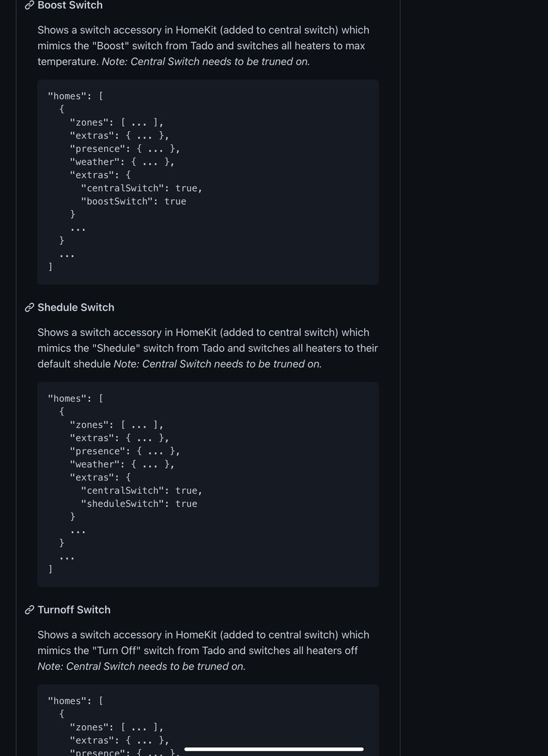
Task: Tap the home indicator bar at the bottom
Action: [x=274, y=749]
